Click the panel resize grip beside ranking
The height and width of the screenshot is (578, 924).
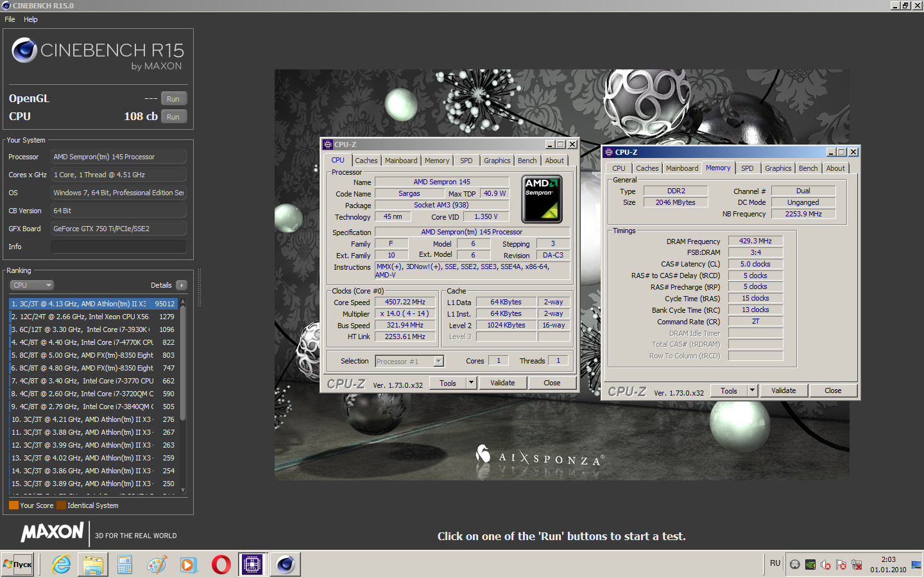199,288
